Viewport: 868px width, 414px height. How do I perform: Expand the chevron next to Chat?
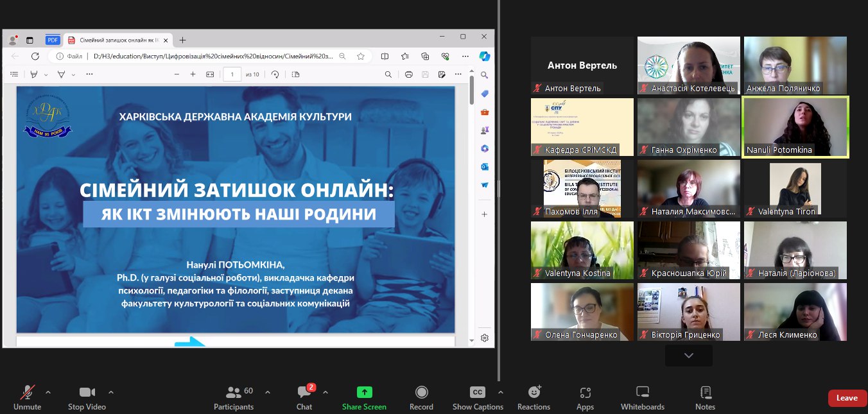tap(325, 392)
